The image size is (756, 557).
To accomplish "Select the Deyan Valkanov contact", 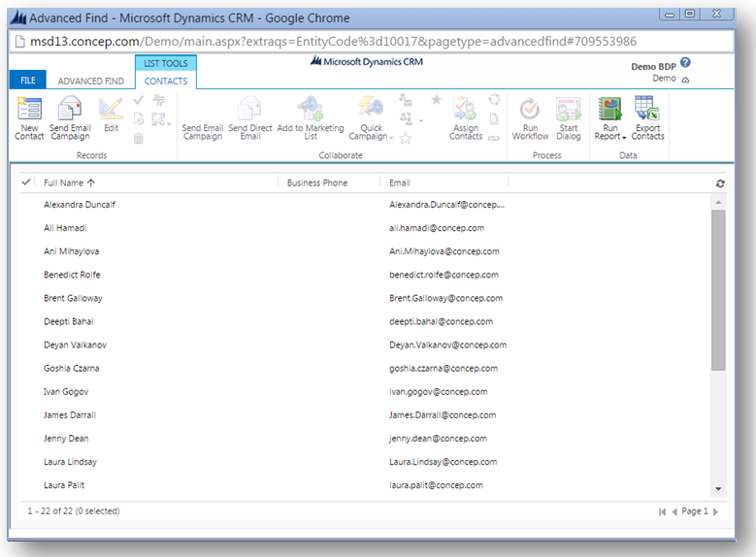I will [75, 344].
